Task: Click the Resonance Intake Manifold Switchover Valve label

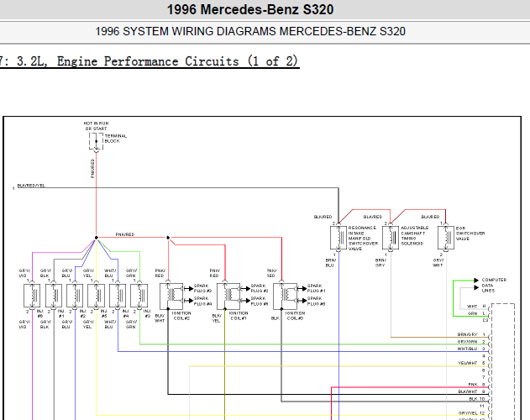Action: pyautogui.click(x=363, y=238)
